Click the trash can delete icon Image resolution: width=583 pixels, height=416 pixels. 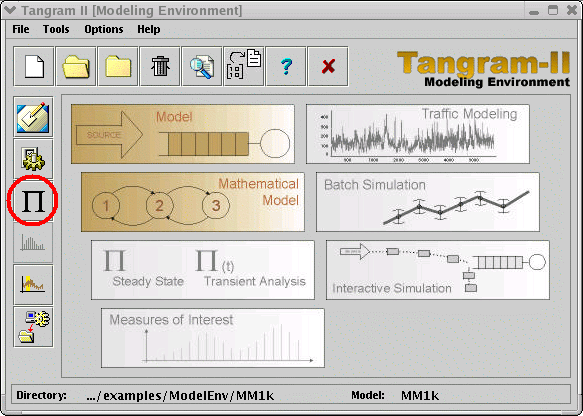[160, 67]
